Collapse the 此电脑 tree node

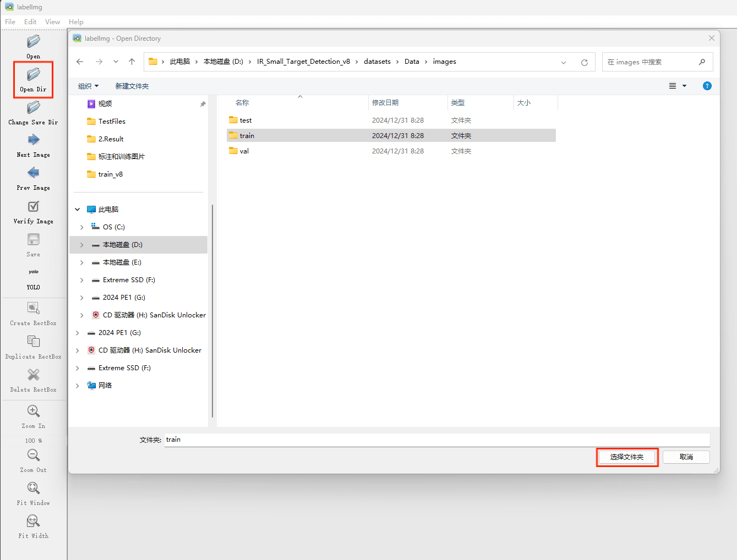point(78,210)
